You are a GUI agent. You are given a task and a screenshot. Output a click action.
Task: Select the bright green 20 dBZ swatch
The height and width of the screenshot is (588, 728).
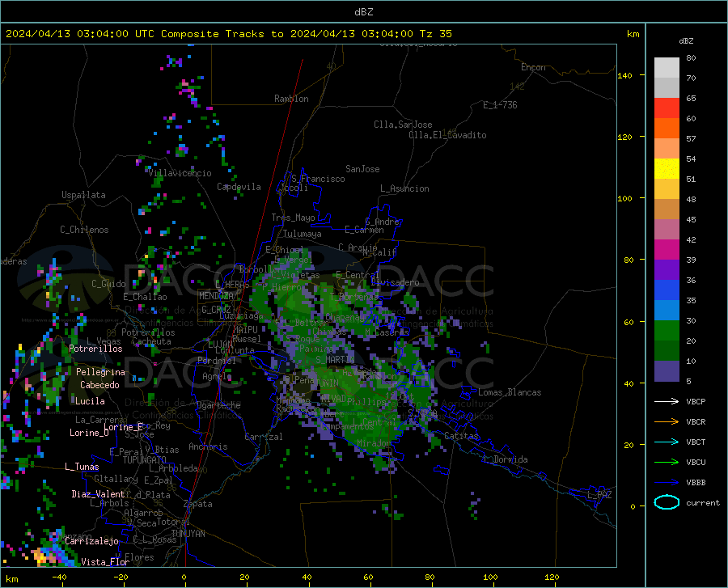(667, 331)
